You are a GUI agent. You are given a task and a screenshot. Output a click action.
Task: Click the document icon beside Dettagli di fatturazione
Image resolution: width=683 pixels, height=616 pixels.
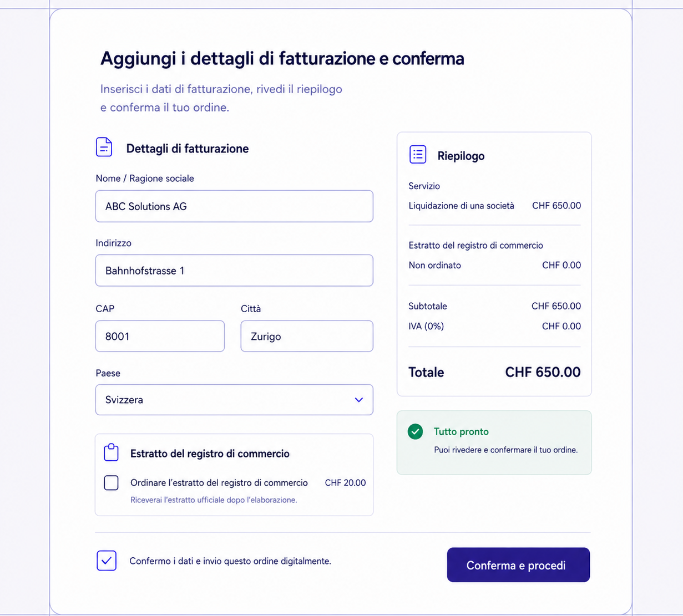click(104, 147)
